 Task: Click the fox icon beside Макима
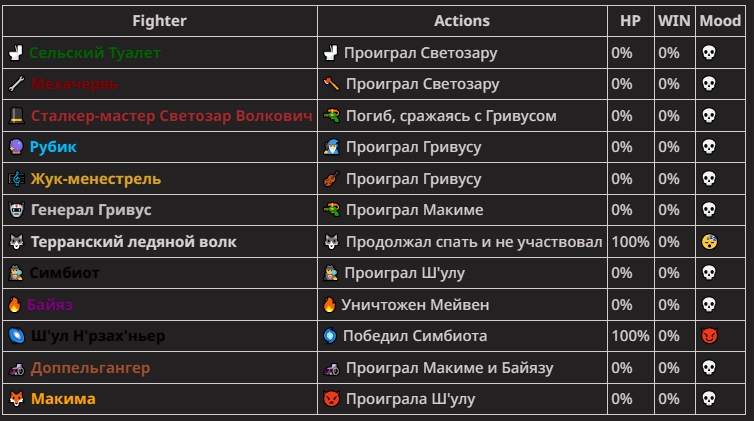point(16,398)
